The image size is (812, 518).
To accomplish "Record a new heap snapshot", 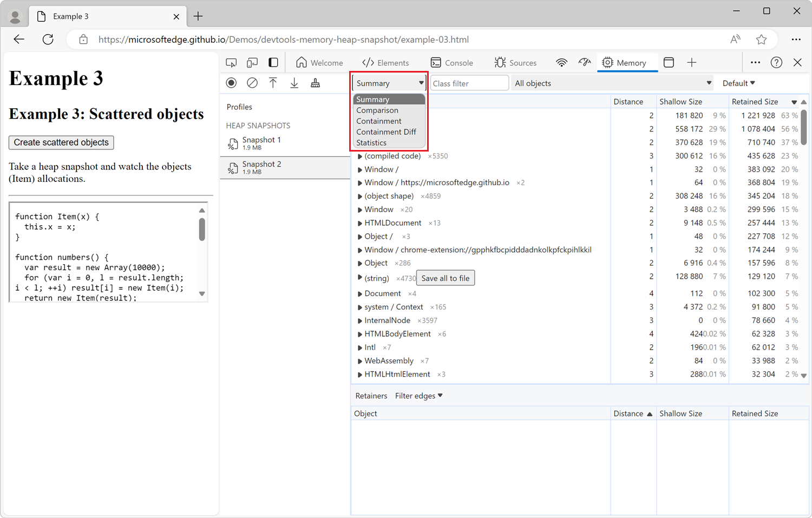I will point(231,82).
